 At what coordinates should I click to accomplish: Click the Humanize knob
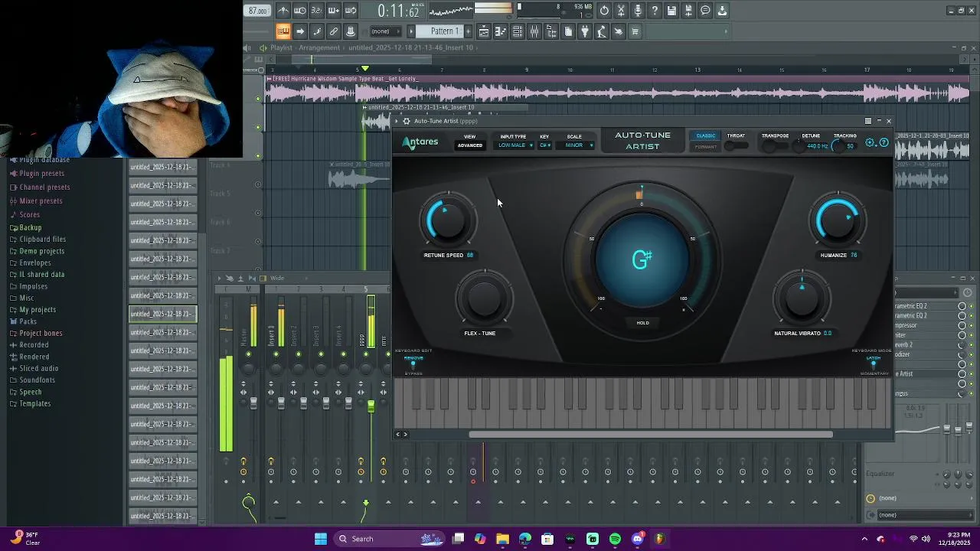[838, 221]
